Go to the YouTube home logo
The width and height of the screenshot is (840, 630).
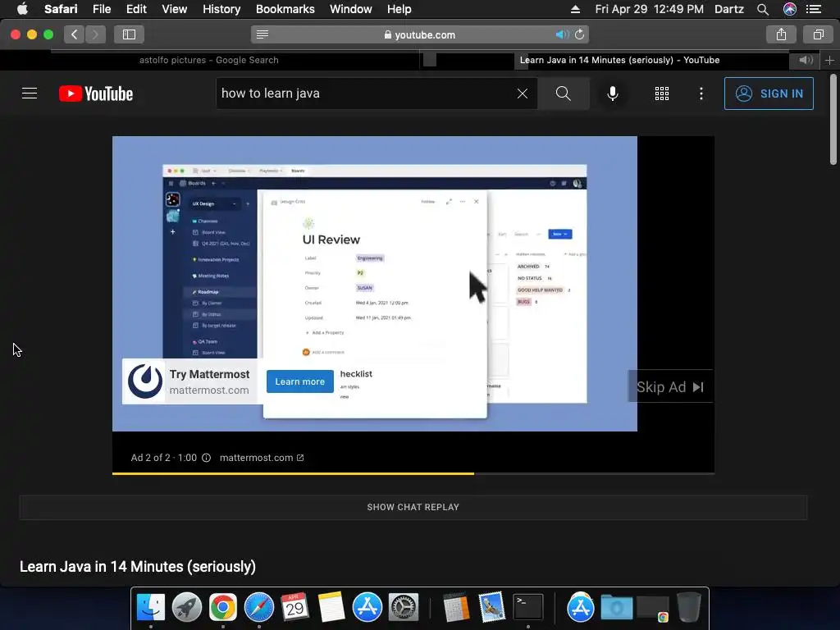[x=96, y=94]
